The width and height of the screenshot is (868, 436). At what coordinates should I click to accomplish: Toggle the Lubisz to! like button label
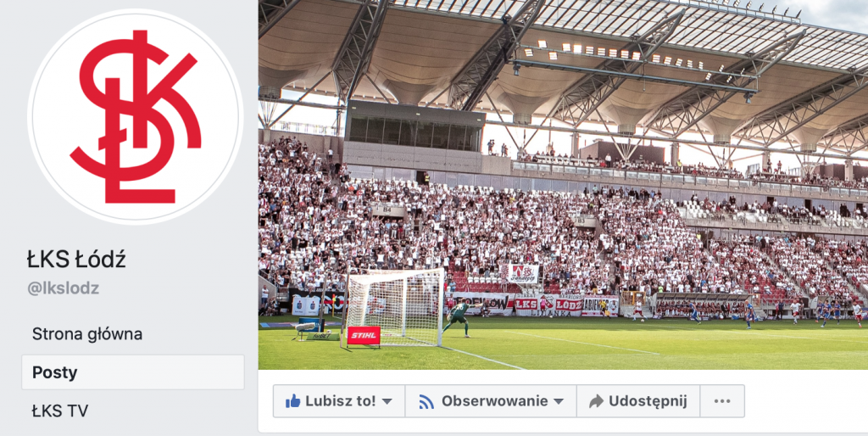point(341,401)
